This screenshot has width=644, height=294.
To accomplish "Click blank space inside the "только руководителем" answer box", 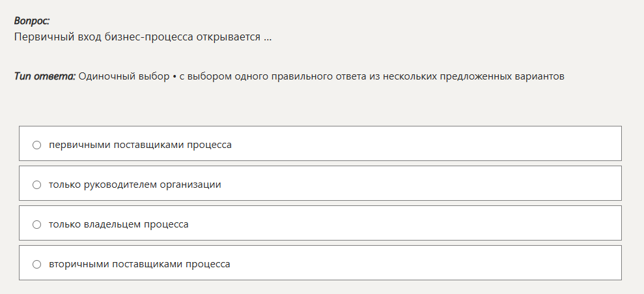I will click(x=423, y=184).
